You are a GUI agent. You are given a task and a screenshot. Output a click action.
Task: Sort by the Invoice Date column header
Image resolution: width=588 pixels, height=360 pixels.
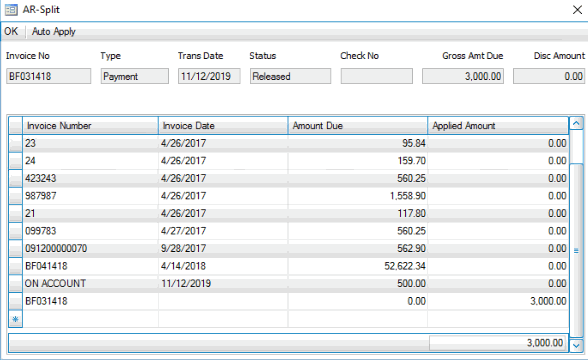point(223,126)
